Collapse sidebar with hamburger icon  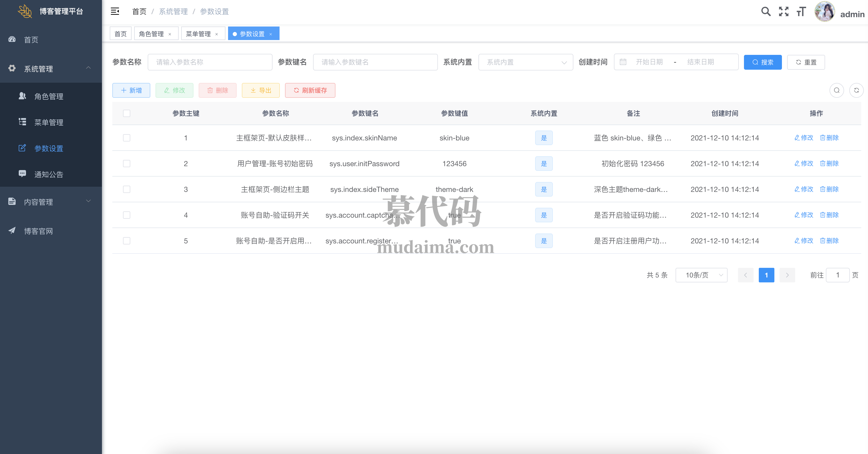click(115, 11)
